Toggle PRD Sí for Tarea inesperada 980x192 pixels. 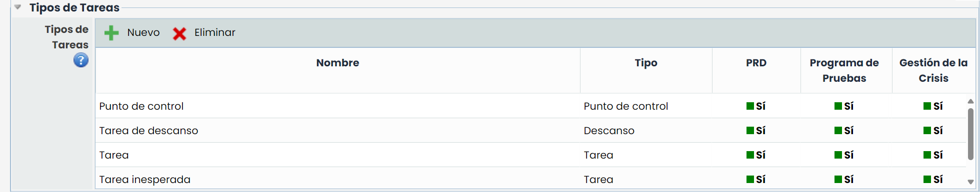755,180
